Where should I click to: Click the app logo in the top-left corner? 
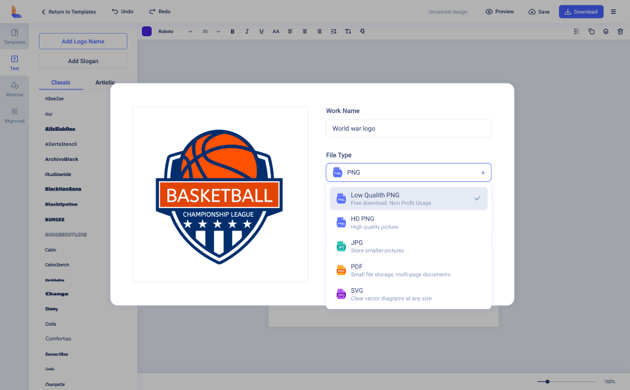pyautogui.click(x=16, y=12)
